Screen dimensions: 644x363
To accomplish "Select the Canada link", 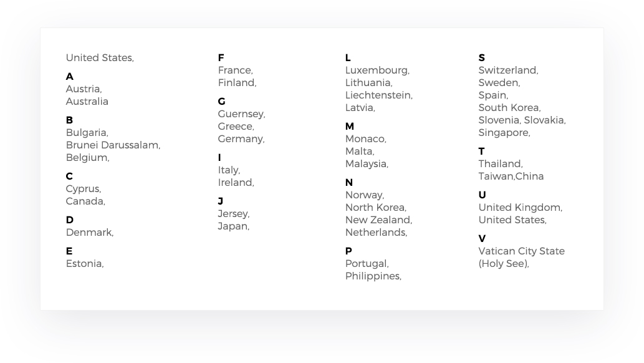I will [85, 201].
